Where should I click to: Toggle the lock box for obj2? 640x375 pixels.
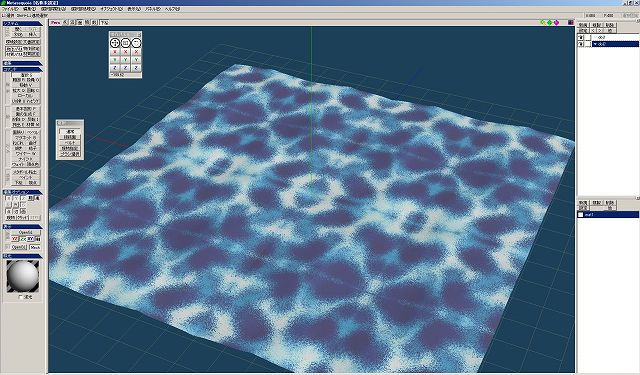click(588, 44)
